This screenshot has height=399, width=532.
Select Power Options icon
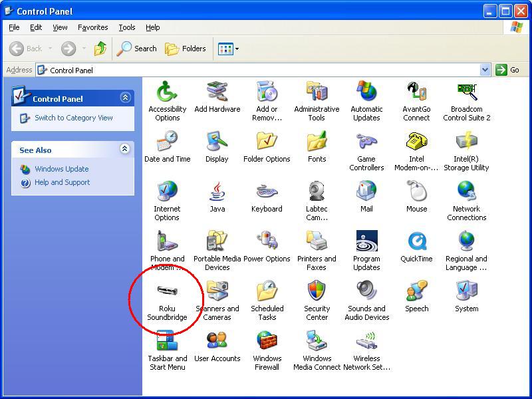pyautogui.click(x=267, y=241)
